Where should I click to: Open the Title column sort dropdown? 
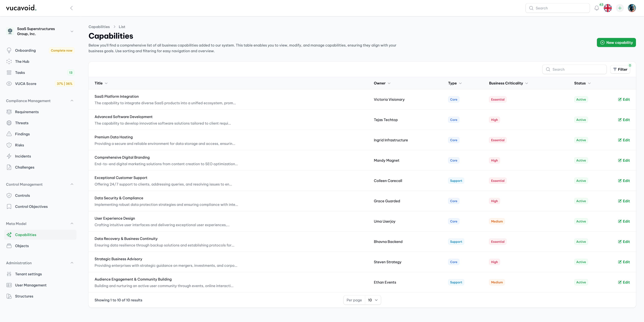coord(106,83)
